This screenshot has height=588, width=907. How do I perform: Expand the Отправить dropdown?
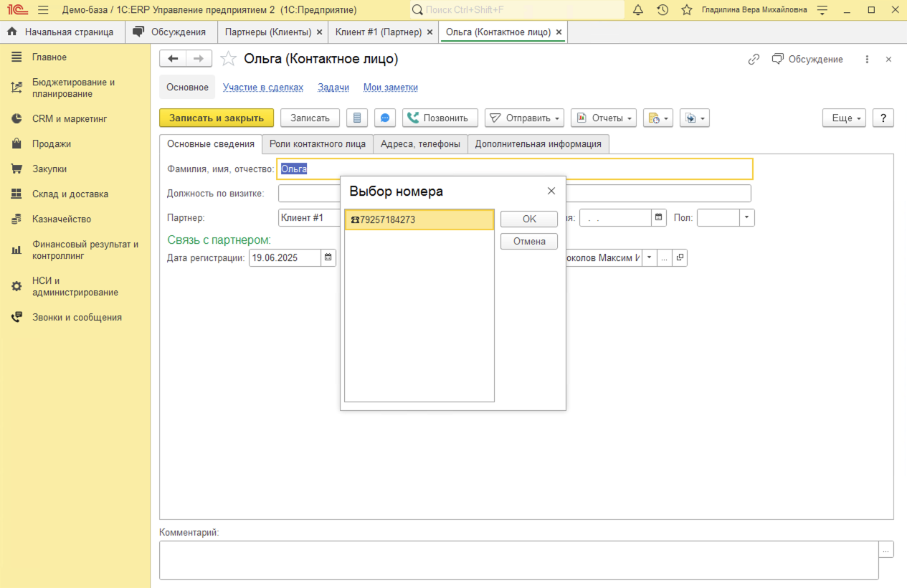tap(524, 118)
